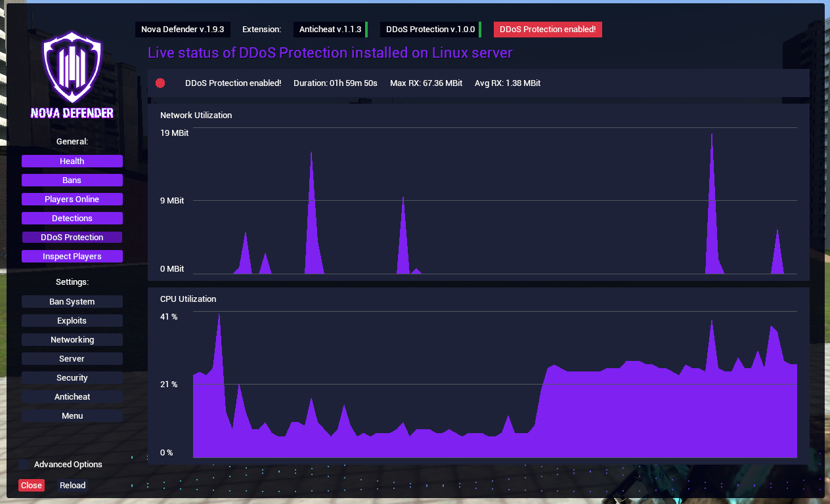
Task: Click the CPU Utilization chart title
Action: coord(188,299)
